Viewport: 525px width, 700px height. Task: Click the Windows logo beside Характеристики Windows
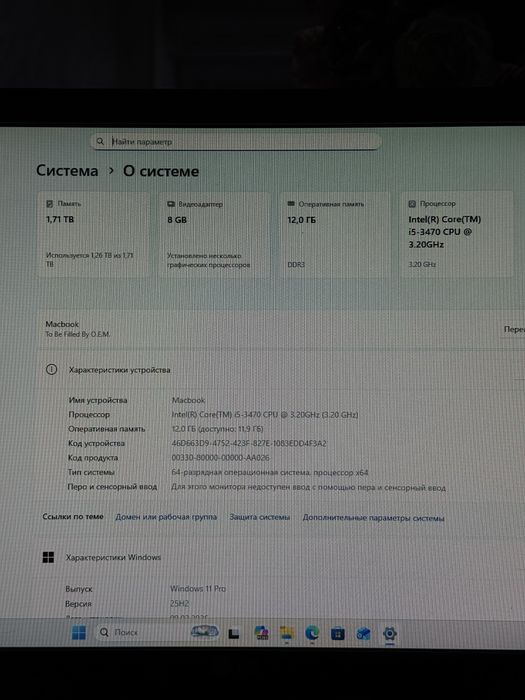click(x=48, y=557)
